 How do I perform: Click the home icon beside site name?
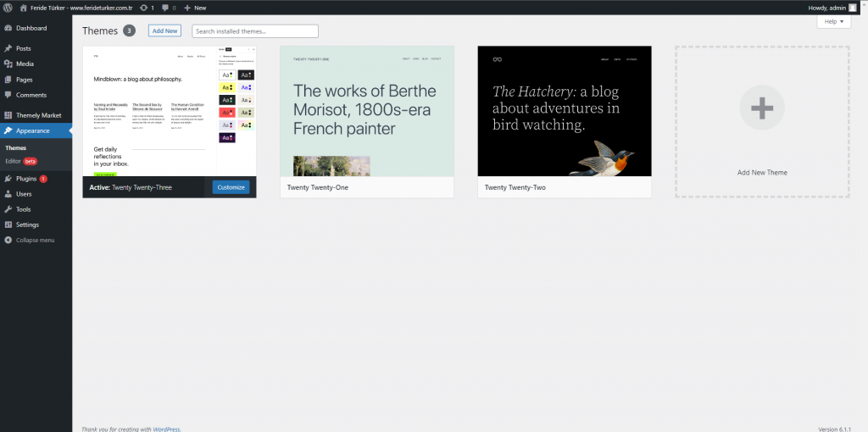23,8
